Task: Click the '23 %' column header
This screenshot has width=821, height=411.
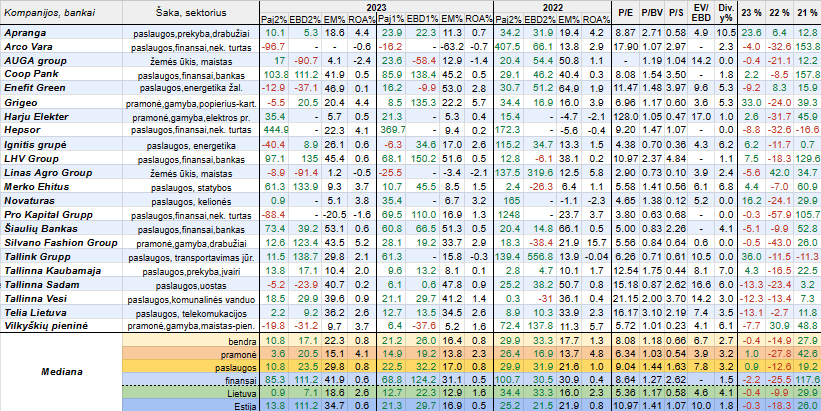Action: click(752, 12)
